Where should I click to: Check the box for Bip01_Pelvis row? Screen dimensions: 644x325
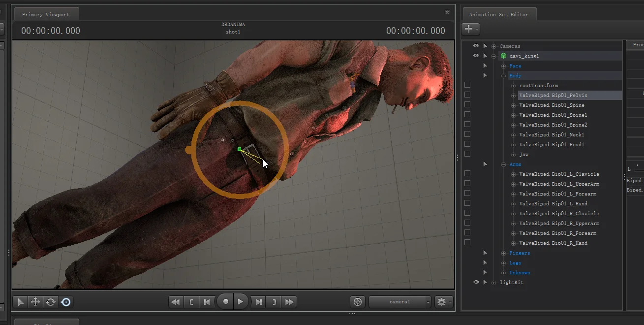click(467, 95)
